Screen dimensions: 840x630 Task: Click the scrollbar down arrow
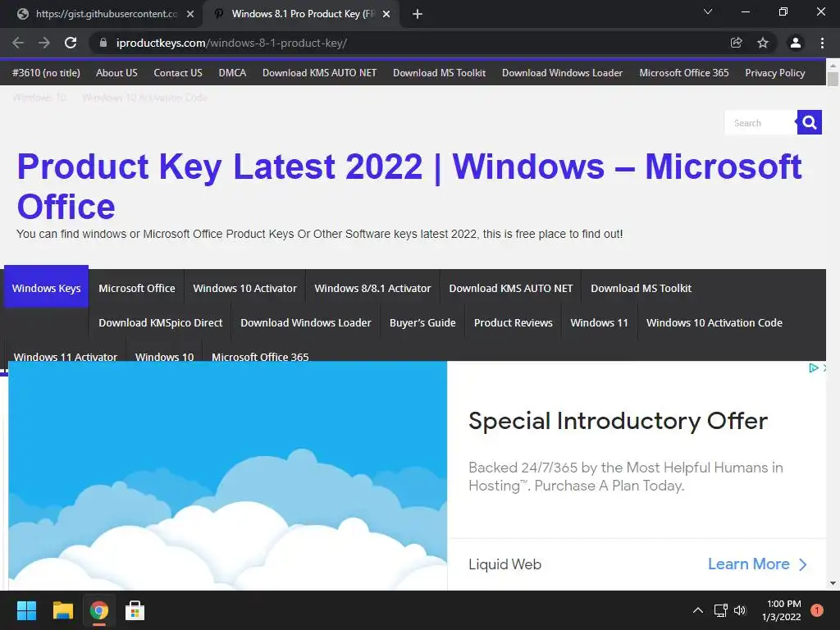pos(833,583)
